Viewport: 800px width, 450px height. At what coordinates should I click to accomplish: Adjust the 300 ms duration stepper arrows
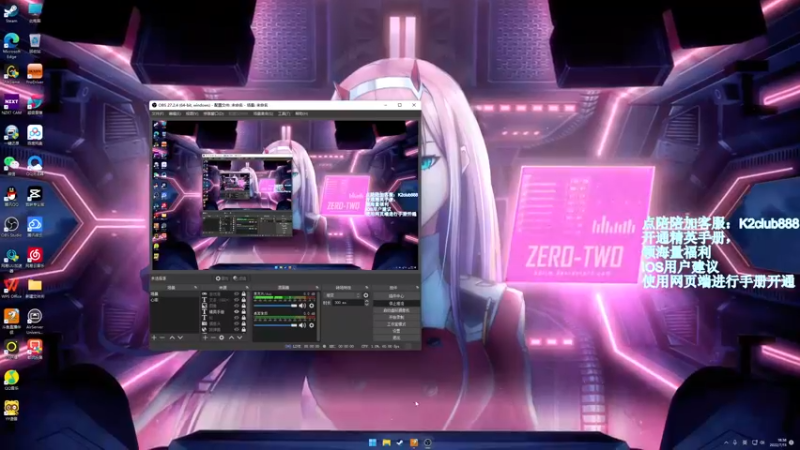366,303
